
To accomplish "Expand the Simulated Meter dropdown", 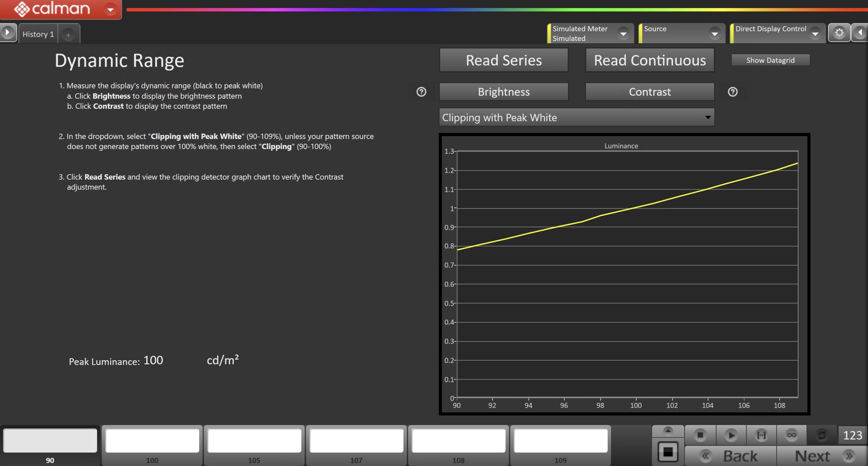I will coord(623,34).
